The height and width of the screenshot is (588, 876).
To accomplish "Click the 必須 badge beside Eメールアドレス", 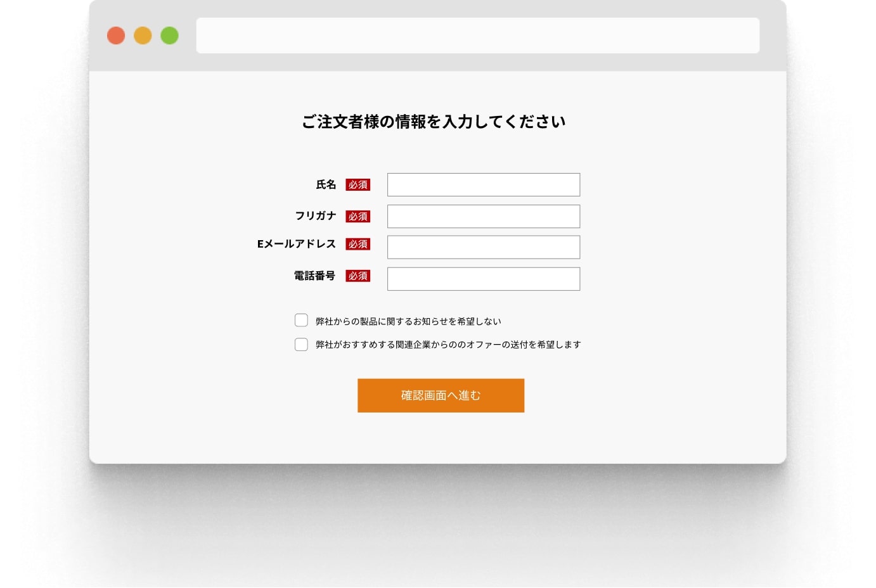I will pos(357,244).
